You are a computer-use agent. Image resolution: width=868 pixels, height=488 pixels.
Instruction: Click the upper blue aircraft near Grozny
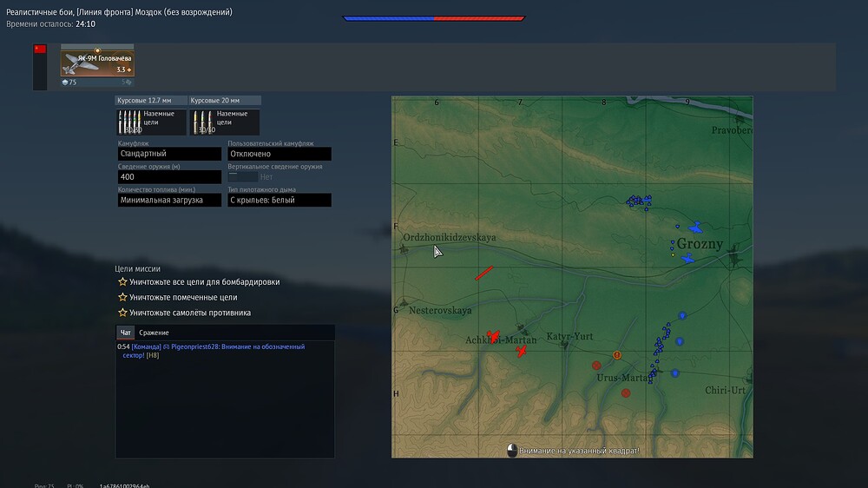pyautogui.click(x=695, y=228)
